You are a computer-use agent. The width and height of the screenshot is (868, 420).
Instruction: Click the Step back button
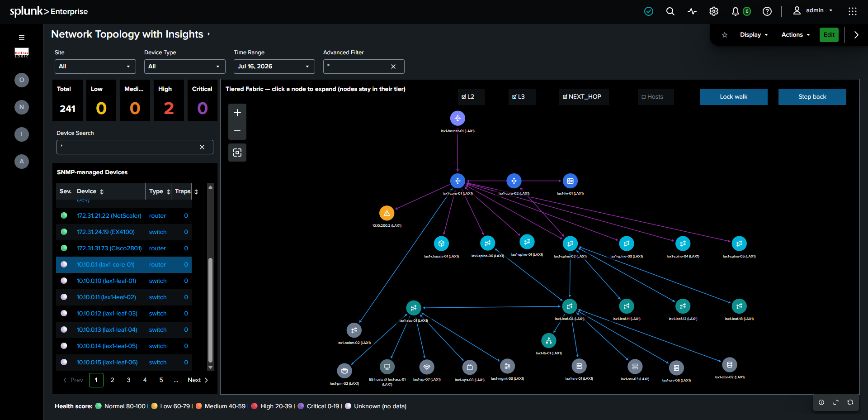point(812,97)
